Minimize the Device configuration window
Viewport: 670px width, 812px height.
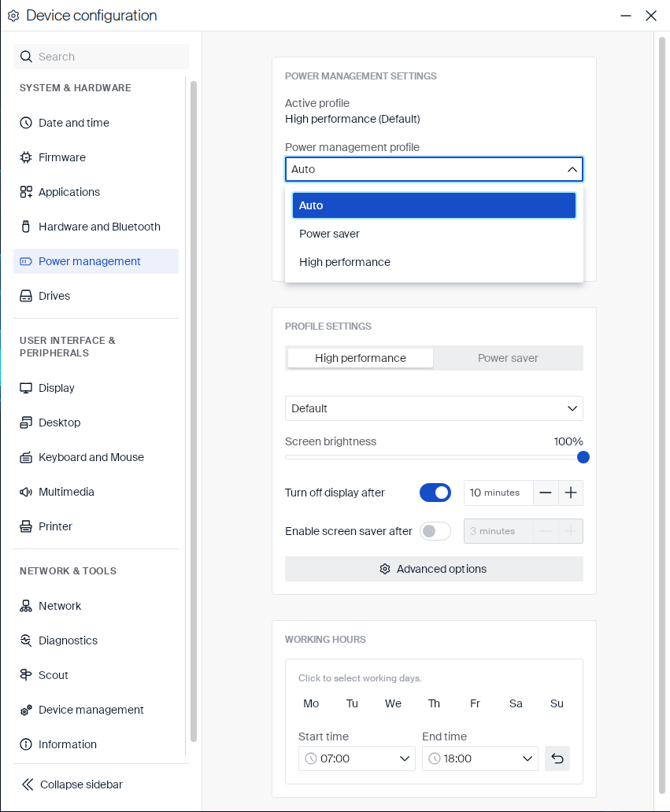click(x=626, y=16)
